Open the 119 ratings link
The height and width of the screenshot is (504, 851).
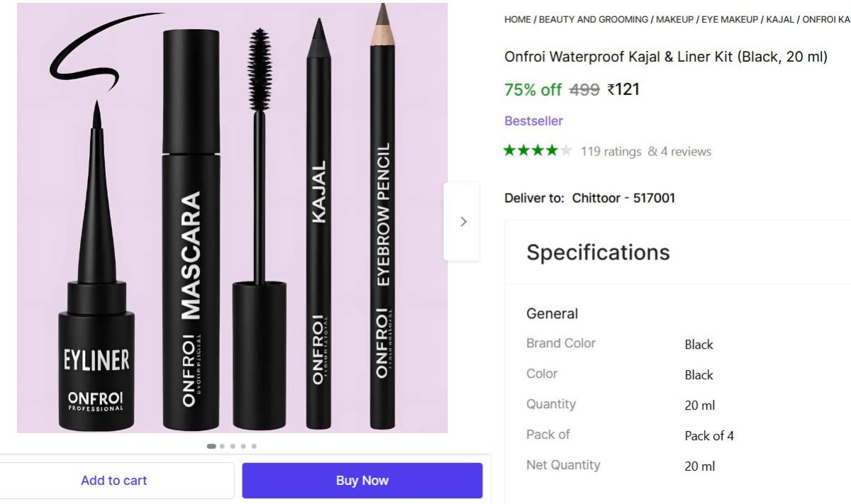click(611, 151)
